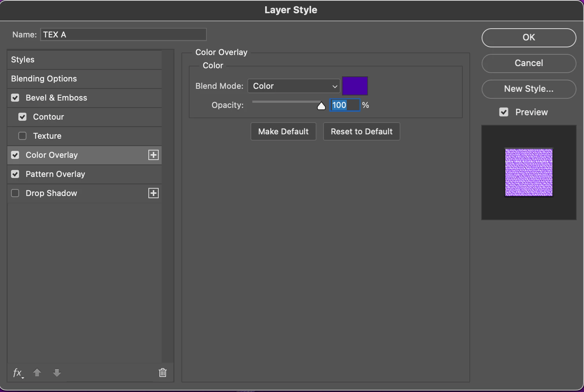Enable the Texture checkbox
Screen dimensions: 584x392
pyautogui.click(x=22, y=136)
